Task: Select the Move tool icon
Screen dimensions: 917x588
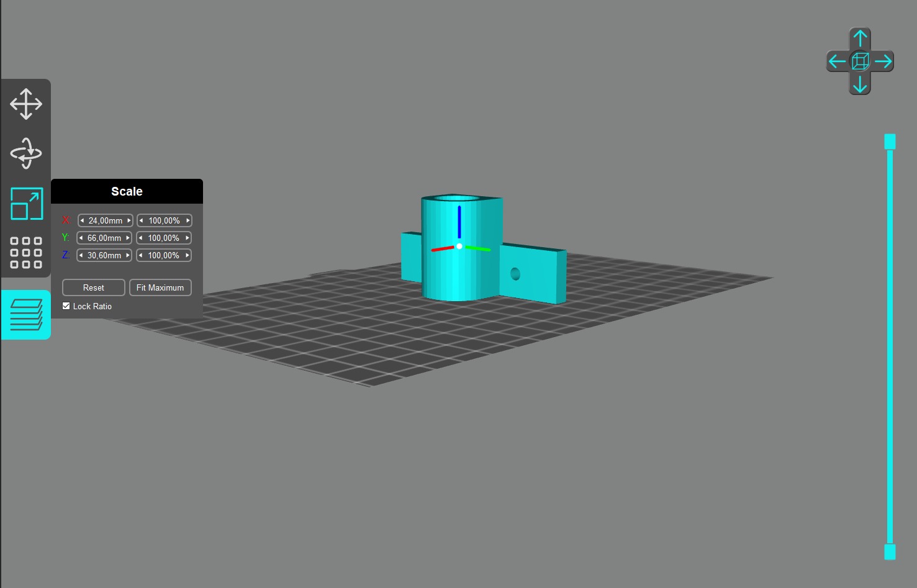Action: [26, 104]
